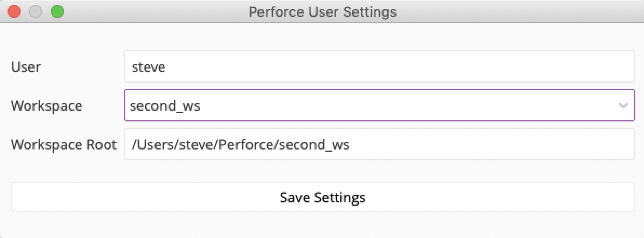
Task: Click the "Workspace Root" field label
Action: point(64,145)
